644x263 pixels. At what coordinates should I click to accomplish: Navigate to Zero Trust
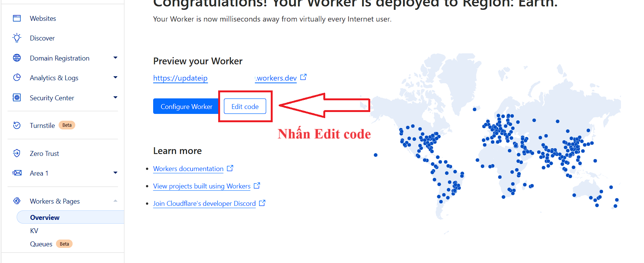pos(44,154)
